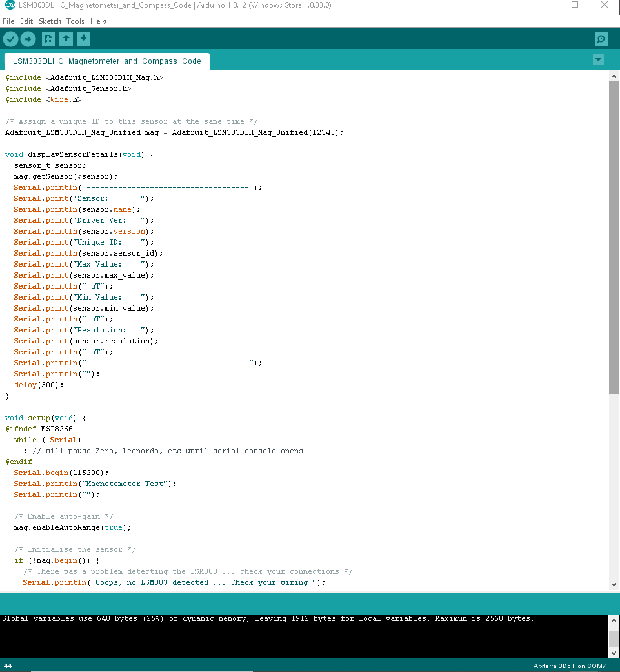Click the 'Global variables use 648 bytes' console message
The width and height of the screenshot is (620, 672).
coord(268,619)
